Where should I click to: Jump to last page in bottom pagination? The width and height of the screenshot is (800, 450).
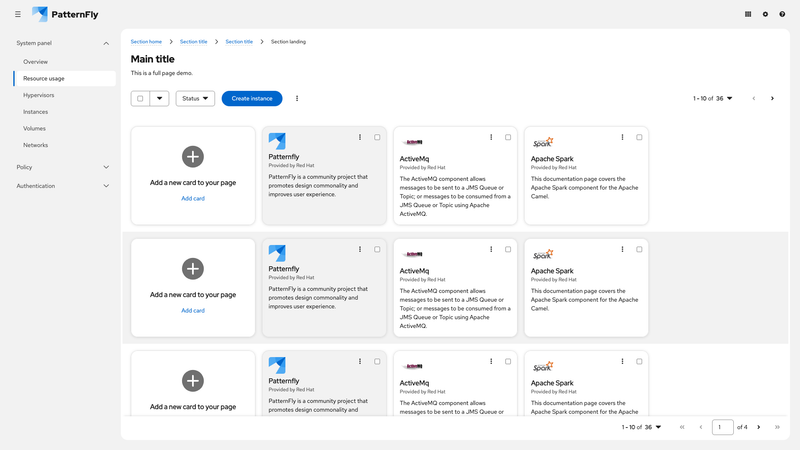pyautogui.click(x=777, y=427)
